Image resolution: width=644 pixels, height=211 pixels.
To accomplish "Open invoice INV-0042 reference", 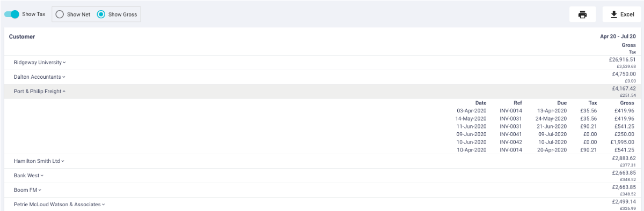I will click(511, 142).
